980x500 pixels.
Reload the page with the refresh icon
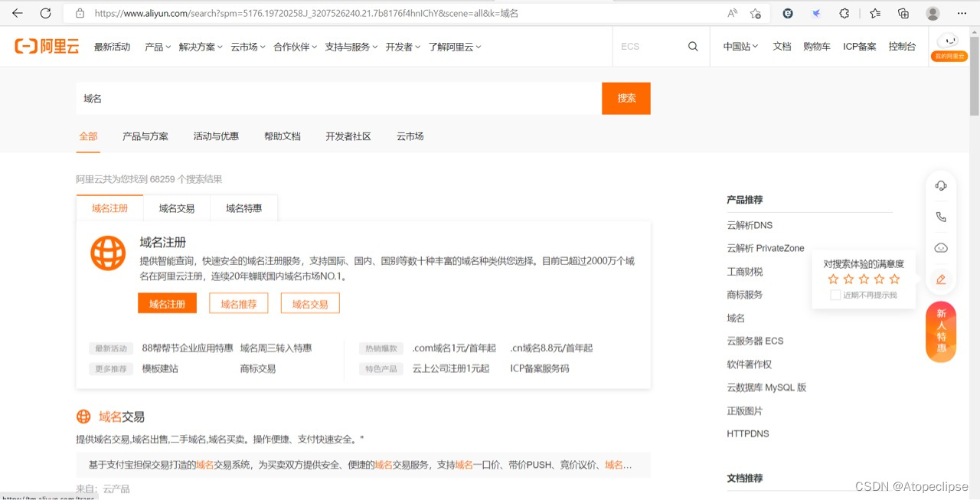pos(45,13)
